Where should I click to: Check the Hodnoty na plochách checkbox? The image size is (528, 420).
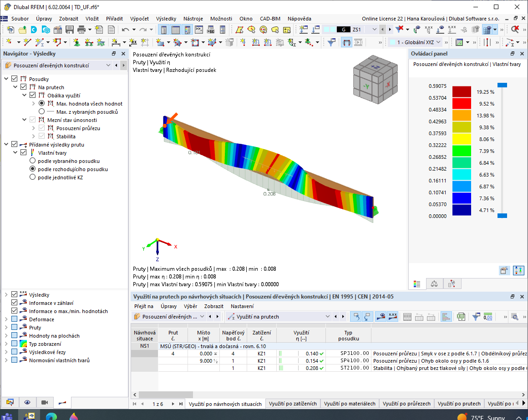pyautogui.click(x=15, y=335)
